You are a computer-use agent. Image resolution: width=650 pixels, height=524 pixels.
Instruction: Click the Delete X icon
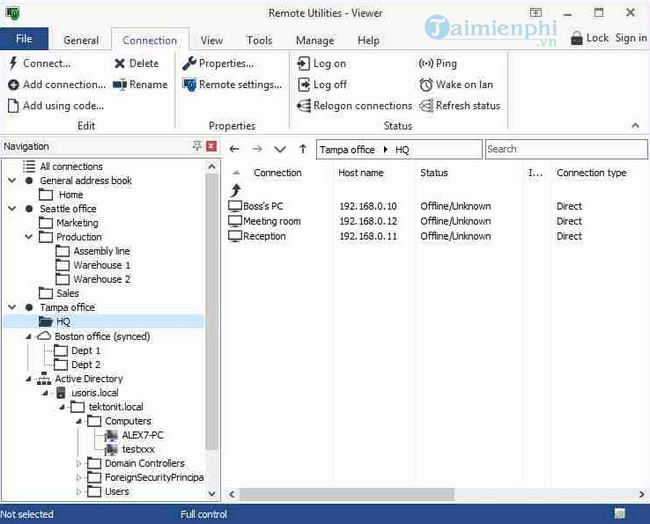[x=119, y=63]
